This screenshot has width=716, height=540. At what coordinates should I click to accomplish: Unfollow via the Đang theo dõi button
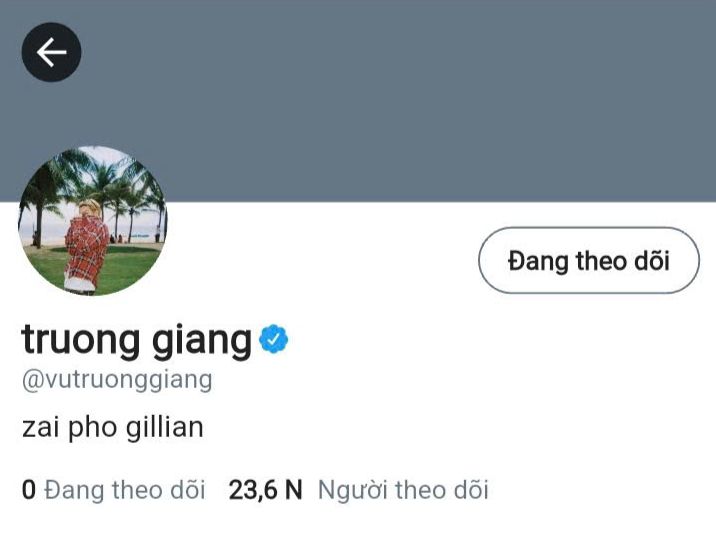(x=589, y=260)
